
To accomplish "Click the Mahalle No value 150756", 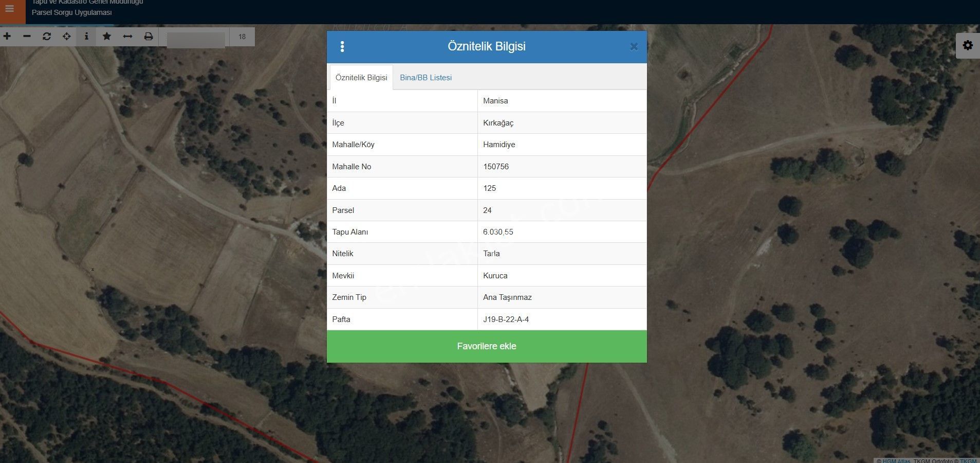I will [x=496, y=167].
